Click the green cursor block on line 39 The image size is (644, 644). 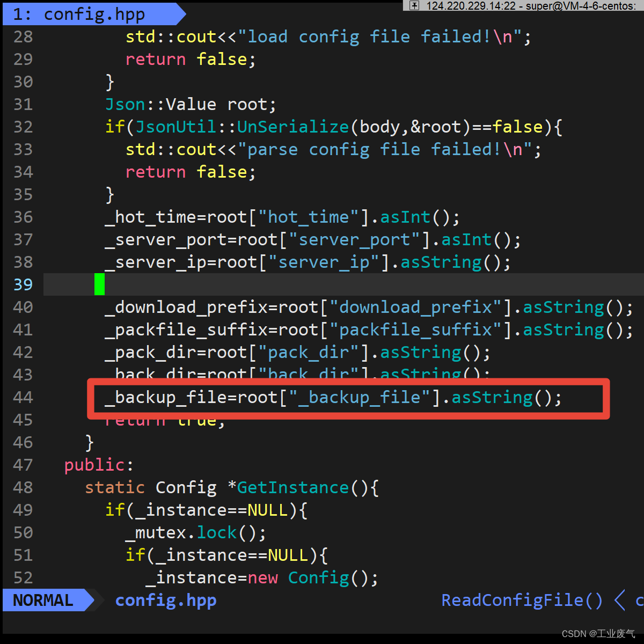pyautogui.click(x=99, y=284)
